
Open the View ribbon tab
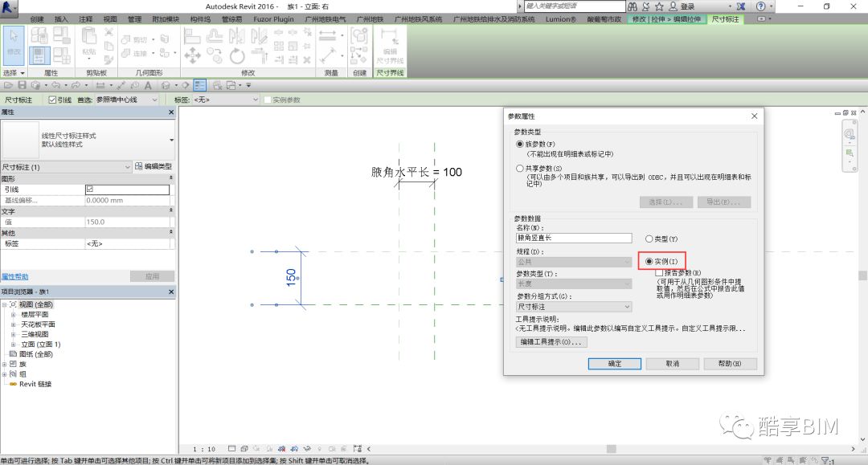tap(109, 18)
